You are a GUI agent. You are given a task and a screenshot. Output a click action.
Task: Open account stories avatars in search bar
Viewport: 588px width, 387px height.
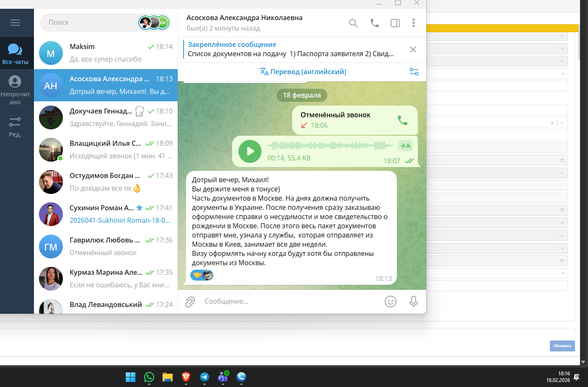point(154,23)
